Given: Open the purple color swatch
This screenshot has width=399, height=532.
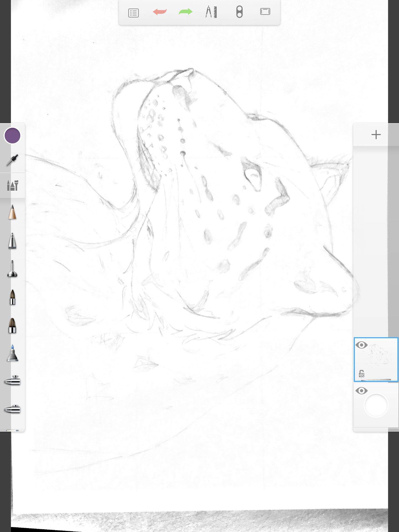Looking at the screenshot, I should [x=12, y=136].
